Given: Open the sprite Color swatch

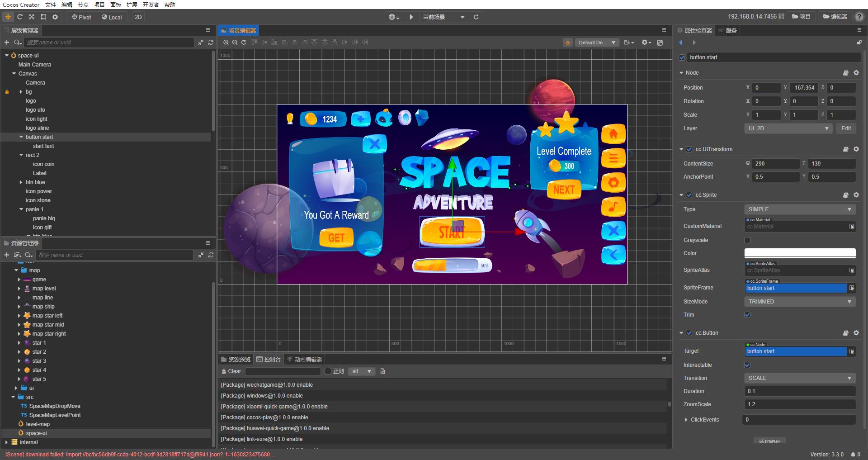Looking at the screenshot, I should pos(799,253).
